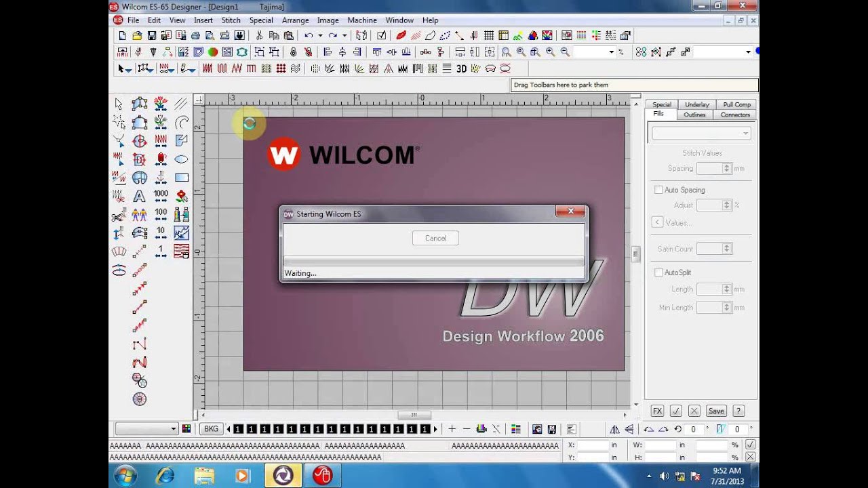The image size is (868, 488).
Task: Select the arrow pointer tool in left toolbox
Action: pyautogui.click(x=119, y=104)
